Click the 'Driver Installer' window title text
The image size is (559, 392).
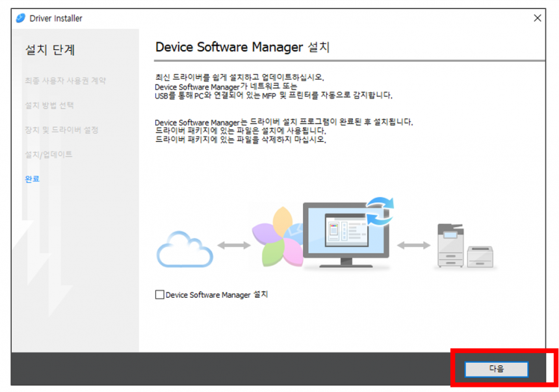coord(56,18)
